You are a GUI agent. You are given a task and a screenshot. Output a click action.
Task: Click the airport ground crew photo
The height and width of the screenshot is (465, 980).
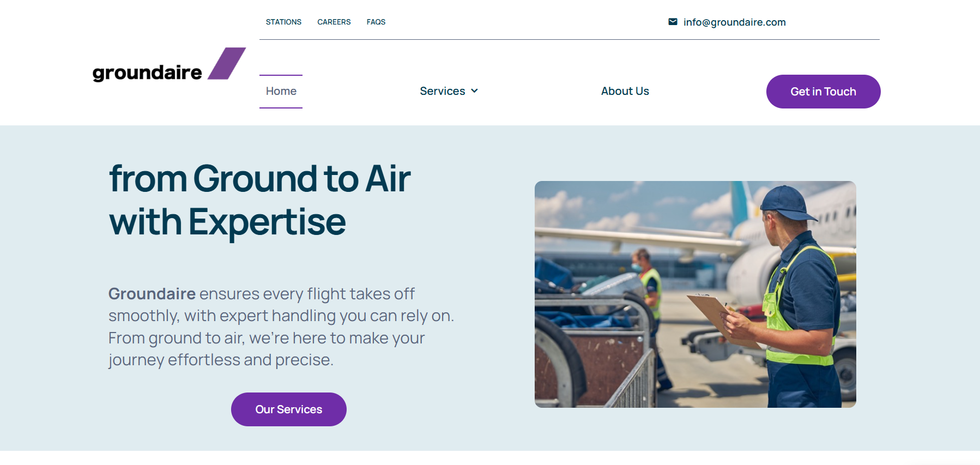pyautogui.click(x=695, y=294)
